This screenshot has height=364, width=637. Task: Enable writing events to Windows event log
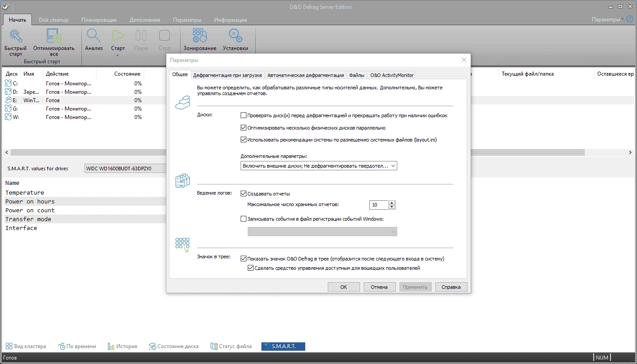click(243, 218)
